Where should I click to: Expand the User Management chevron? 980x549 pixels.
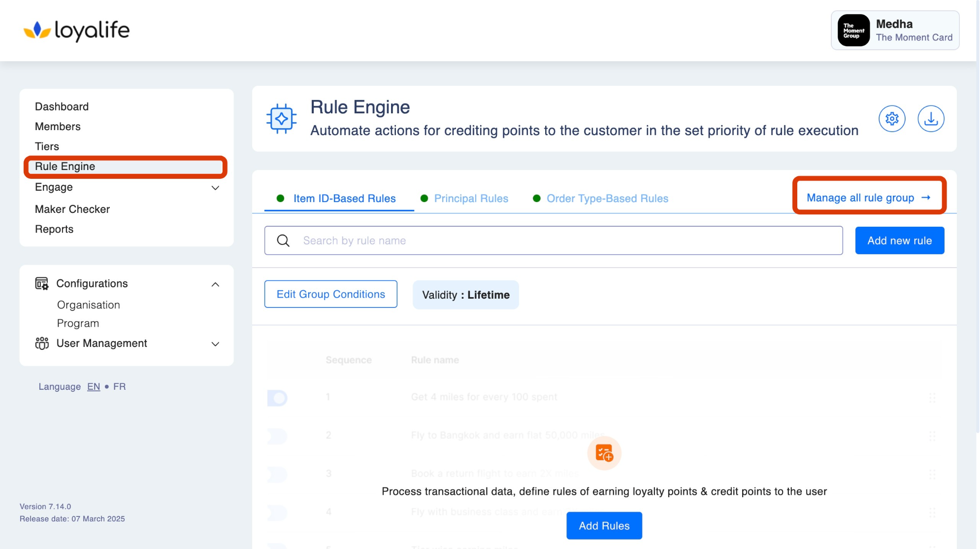coord(215,344)
